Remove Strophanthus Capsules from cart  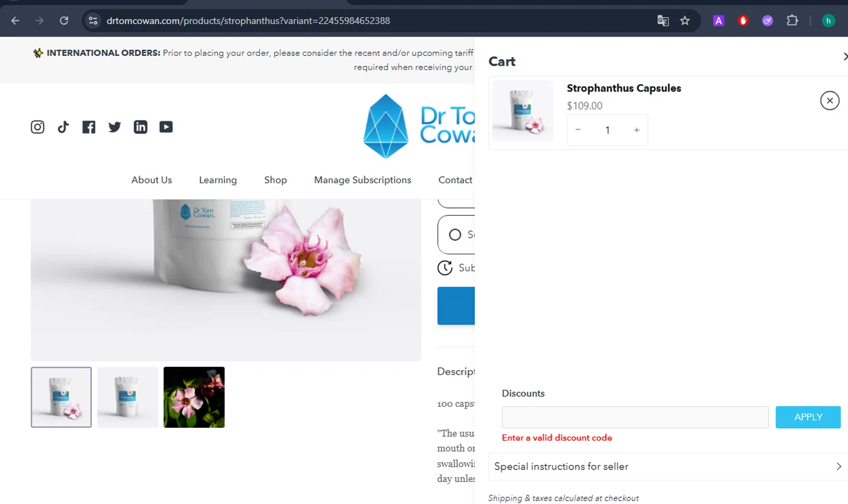pyautogui.click(x=829, y=101)
